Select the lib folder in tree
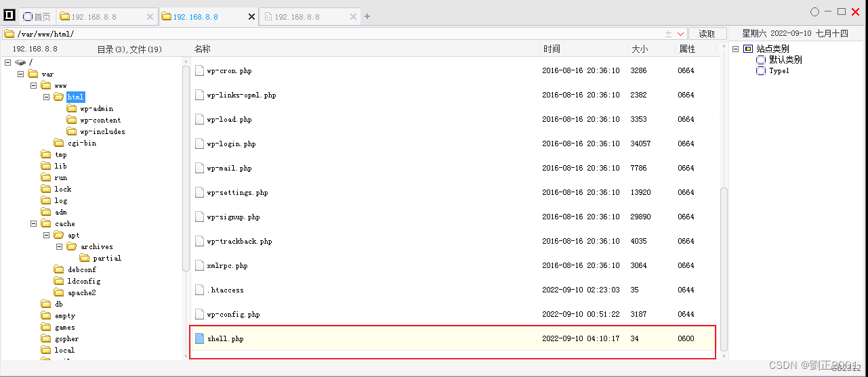 click(x=61, y=166)
